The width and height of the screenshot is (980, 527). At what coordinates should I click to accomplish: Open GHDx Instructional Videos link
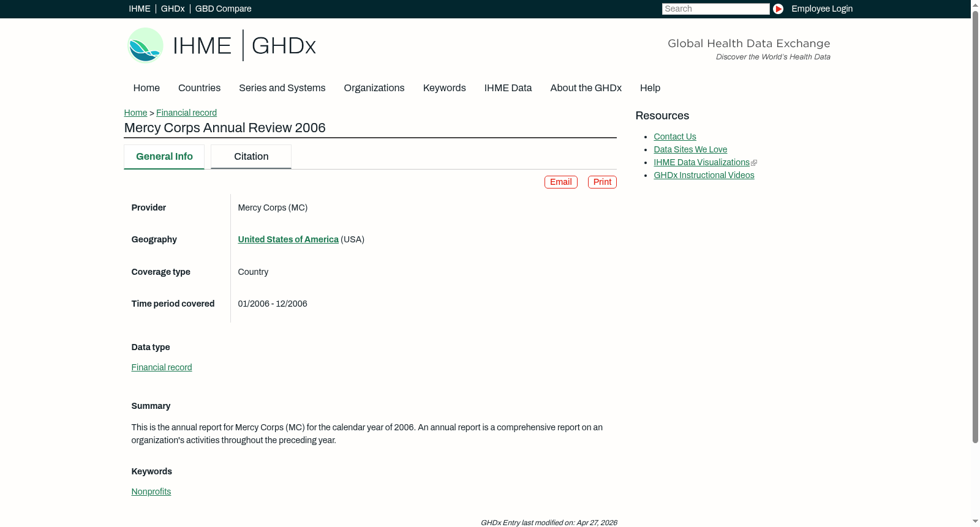[704, 175]
